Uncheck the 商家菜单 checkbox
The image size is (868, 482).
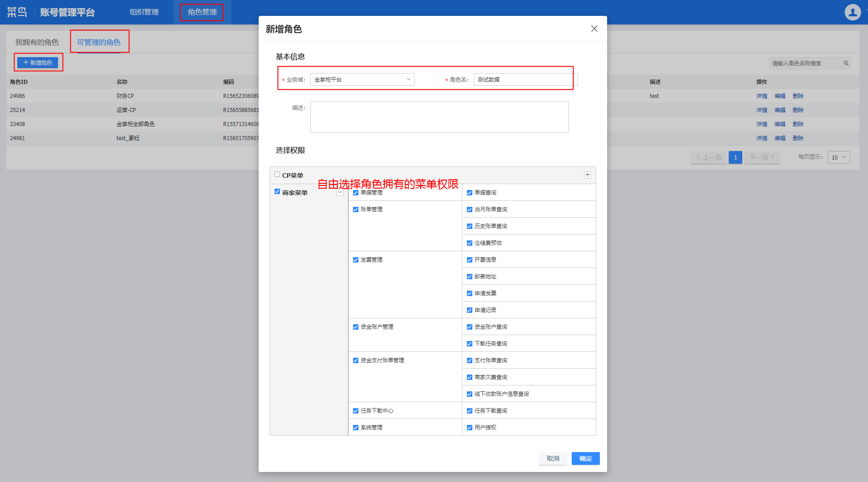277,192
